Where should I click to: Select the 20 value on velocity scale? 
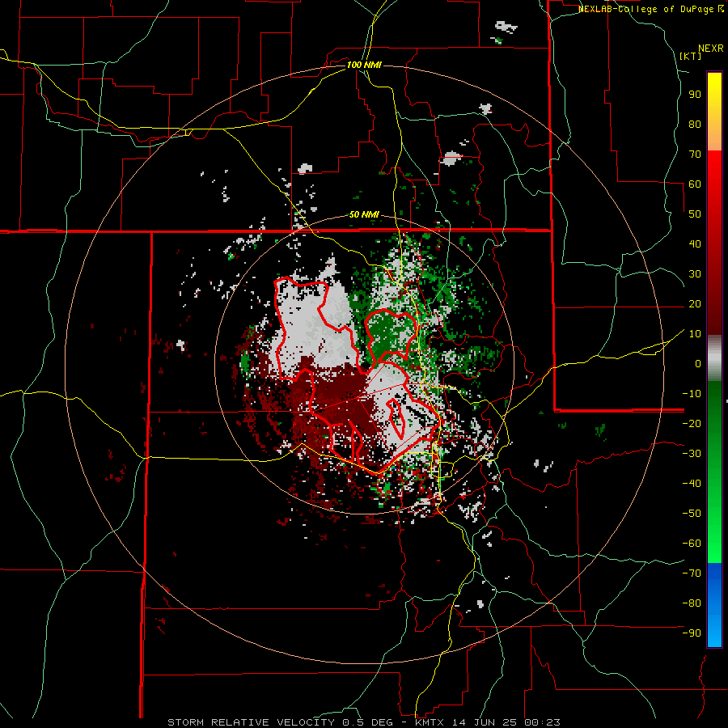[695, 304]
